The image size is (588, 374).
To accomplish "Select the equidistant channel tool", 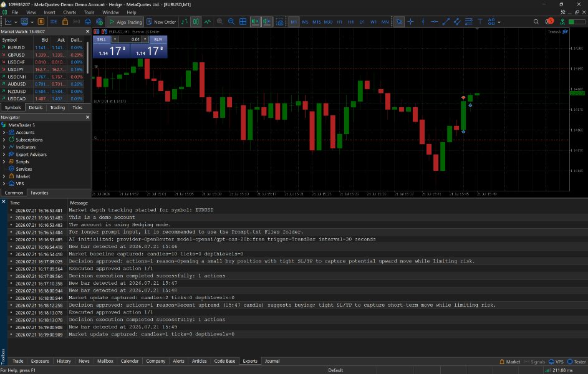I will point(457,22).
